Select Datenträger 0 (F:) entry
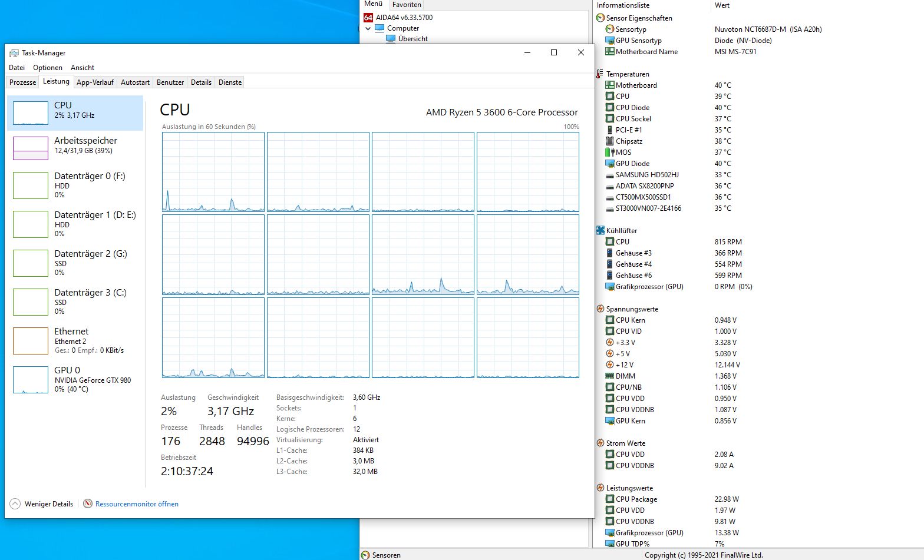The image size is (924, 560). [75, 185]
